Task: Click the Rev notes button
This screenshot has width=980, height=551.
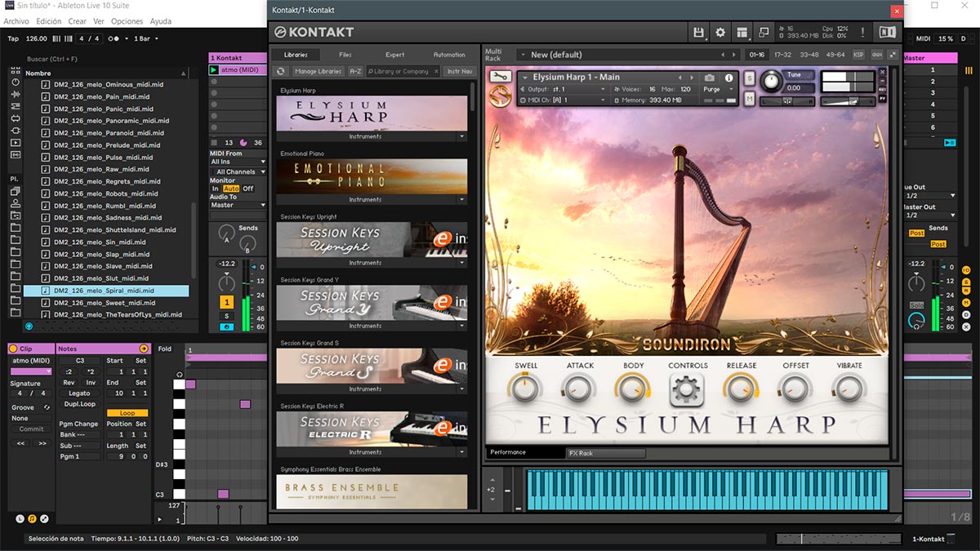Action: click(x=69, y=382)
